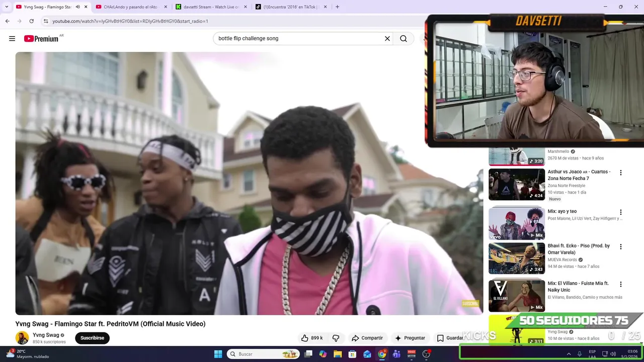Run search with the magnifying glass button
This screenshot has width=644, height=362.
404,39
